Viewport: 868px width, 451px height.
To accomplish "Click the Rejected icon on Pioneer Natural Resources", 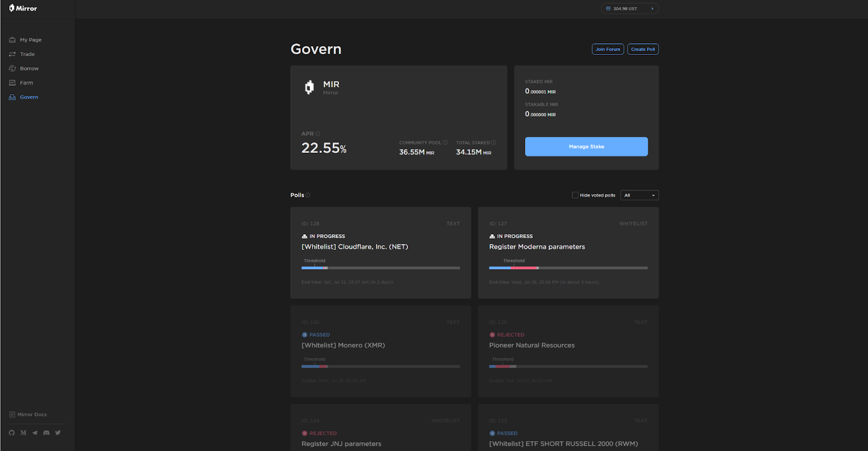I will [492, 335].
